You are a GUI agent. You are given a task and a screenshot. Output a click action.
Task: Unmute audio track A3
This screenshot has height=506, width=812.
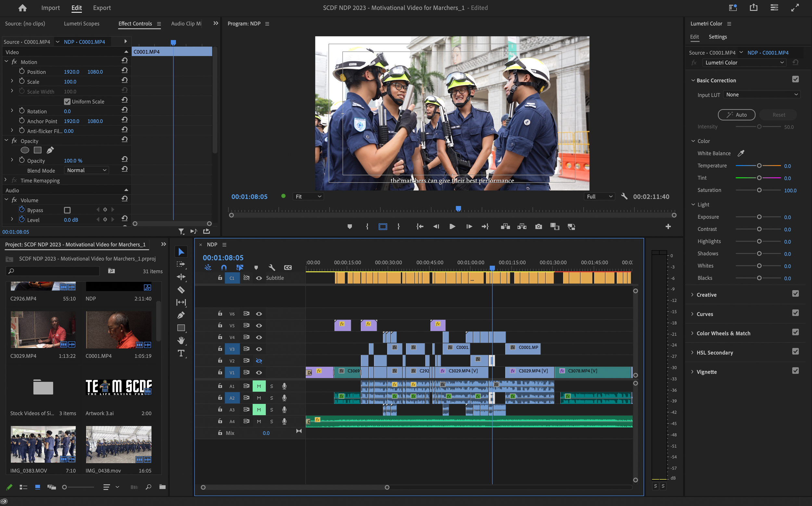[x=259, y=409]
